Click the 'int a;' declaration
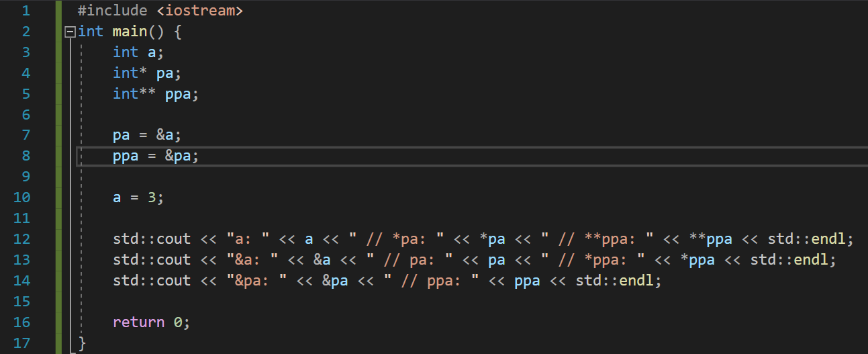Viewport: 868px width, 354px height. click(138, 52)
